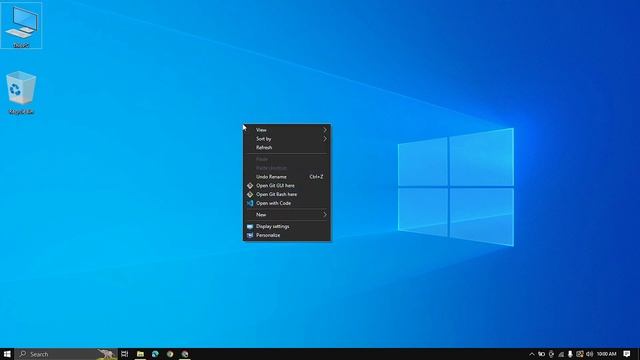Click the greyed-out Paste shortcut entry
This screenshot has width=640, height=360.
(x=287, y=168)
